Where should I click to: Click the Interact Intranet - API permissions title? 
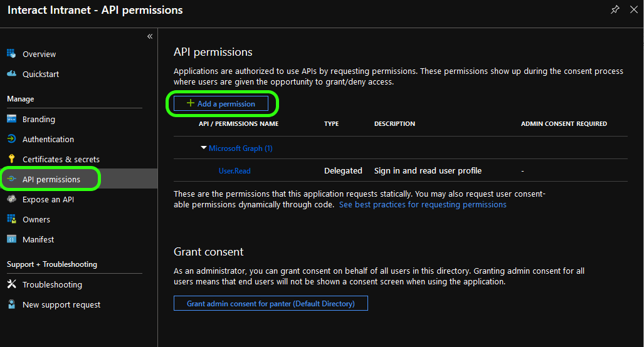click(95, 10)
